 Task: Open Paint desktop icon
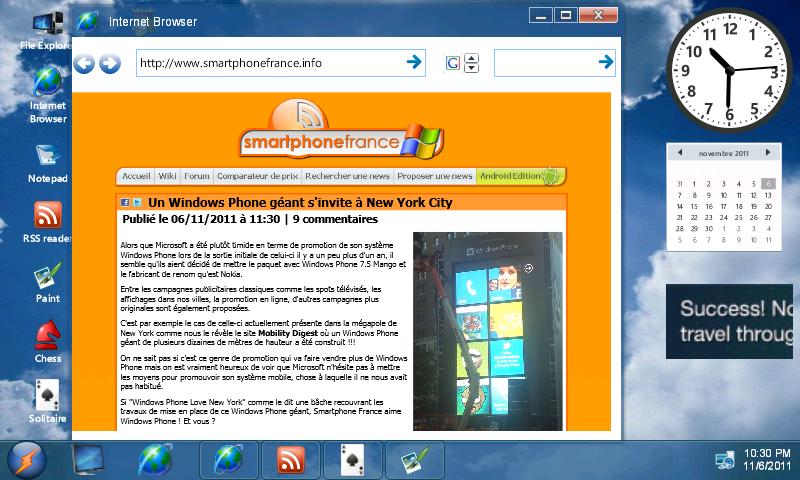pos(47,283)
